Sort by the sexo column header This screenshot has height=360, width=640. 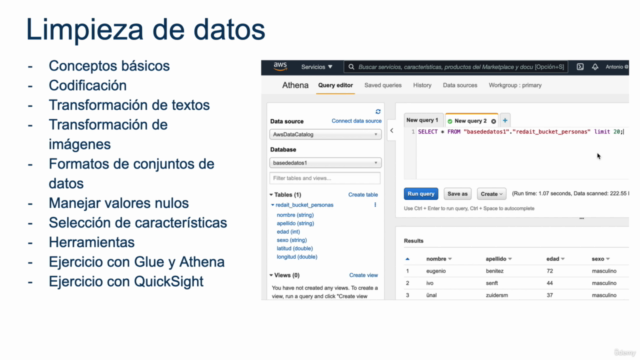point(600,259)
